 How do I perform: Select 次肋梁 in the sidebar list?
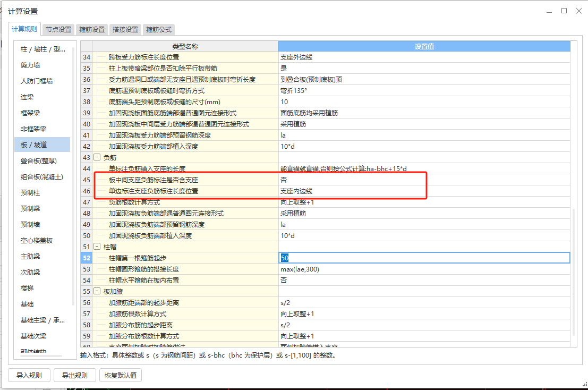42,272
